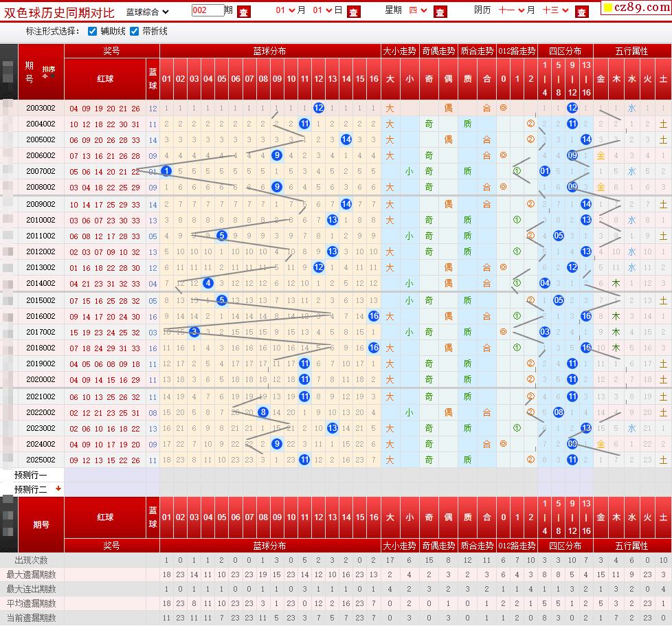Click blue ball 5 in 蓝球分布 of row 2011002
This screenshot has width=672, height=626.
[221, 236]
